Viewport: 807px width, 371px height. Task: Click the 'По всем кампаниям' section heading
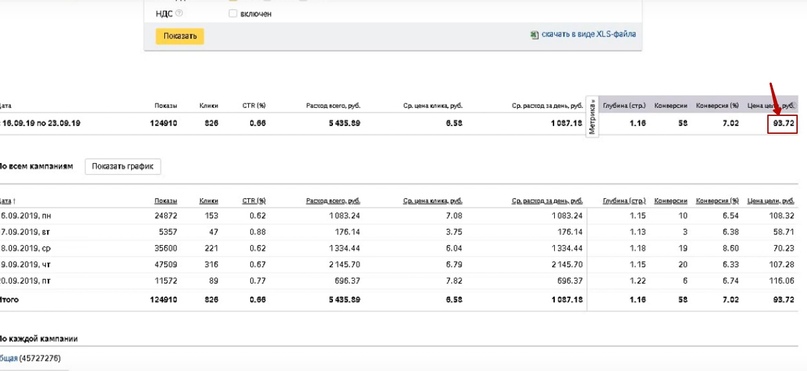tap(36, 167)
